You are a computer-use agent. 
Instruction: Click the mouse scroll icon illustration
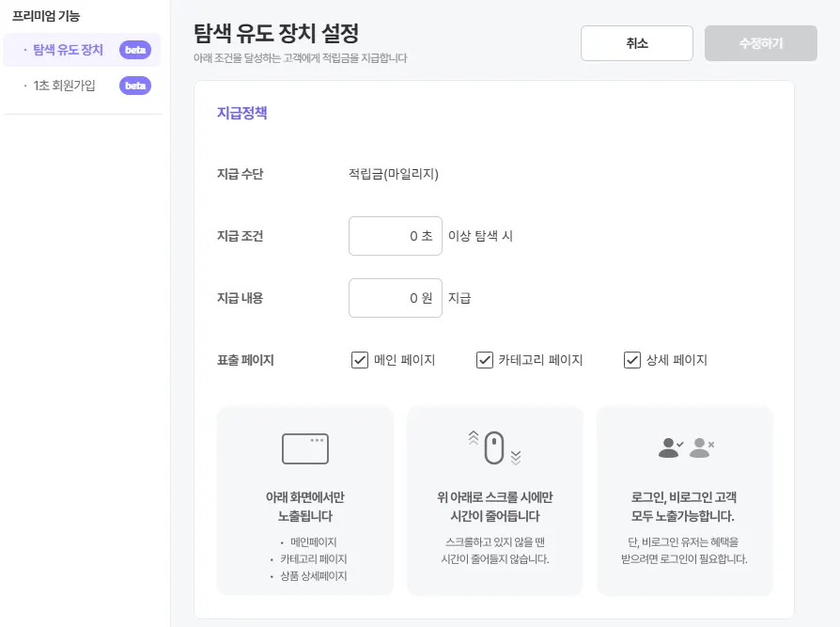click(494, 448)
